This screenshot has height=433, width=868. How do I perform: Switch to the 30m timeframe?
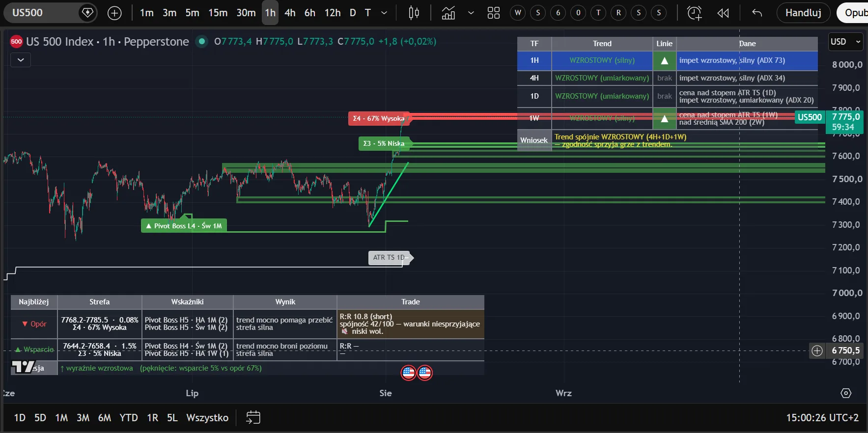(246, 13)
